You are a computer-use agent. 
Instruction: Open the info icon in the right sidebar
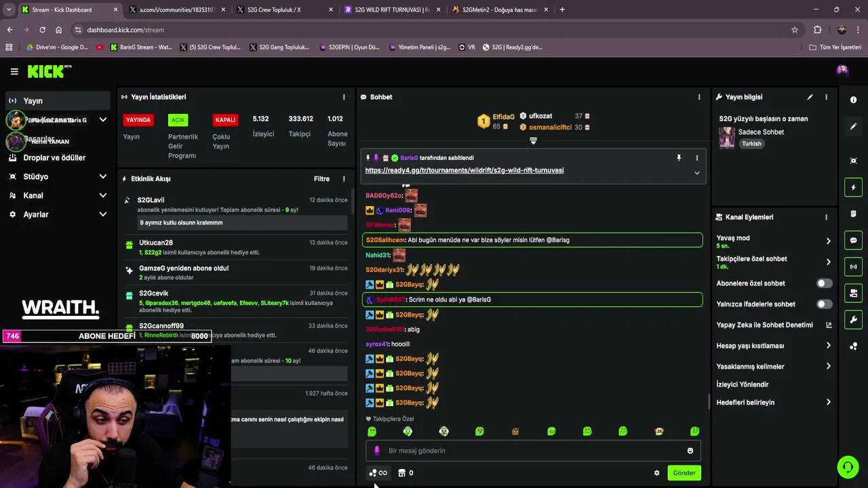[x=853, y=100]
